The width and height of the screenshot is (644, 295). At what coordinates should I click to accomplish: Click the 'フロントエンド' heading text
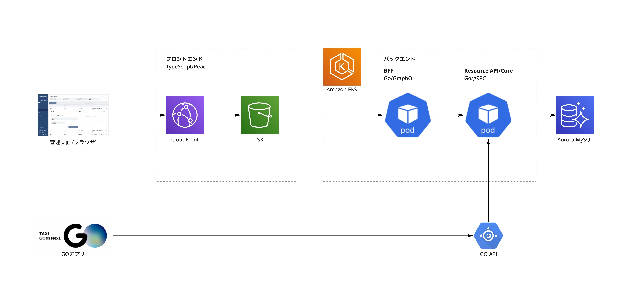(185, 59)
